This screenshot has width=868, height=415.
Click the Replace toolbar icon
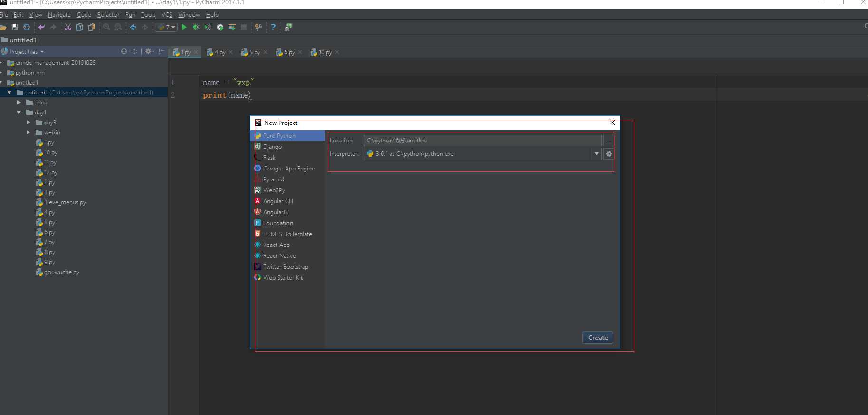tap(118, 28)
